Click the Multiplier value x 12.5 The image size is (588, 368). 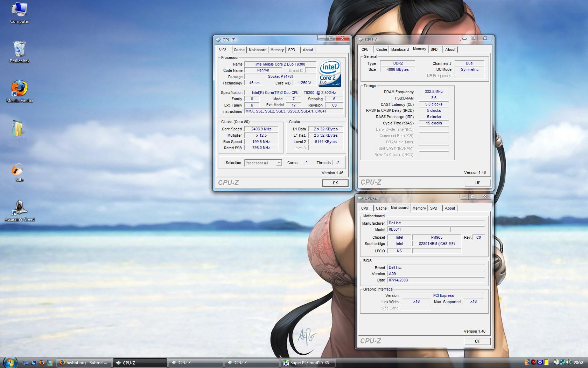261,135
